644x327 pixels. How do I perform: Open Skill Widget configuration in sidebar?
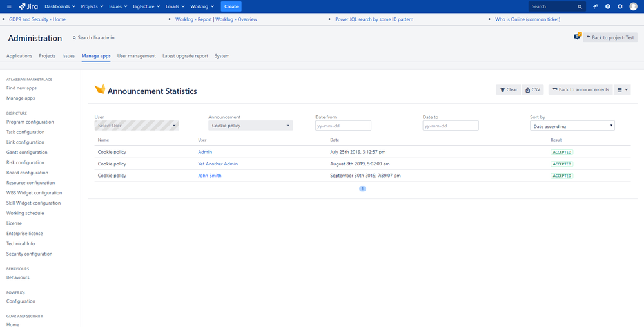34,203
